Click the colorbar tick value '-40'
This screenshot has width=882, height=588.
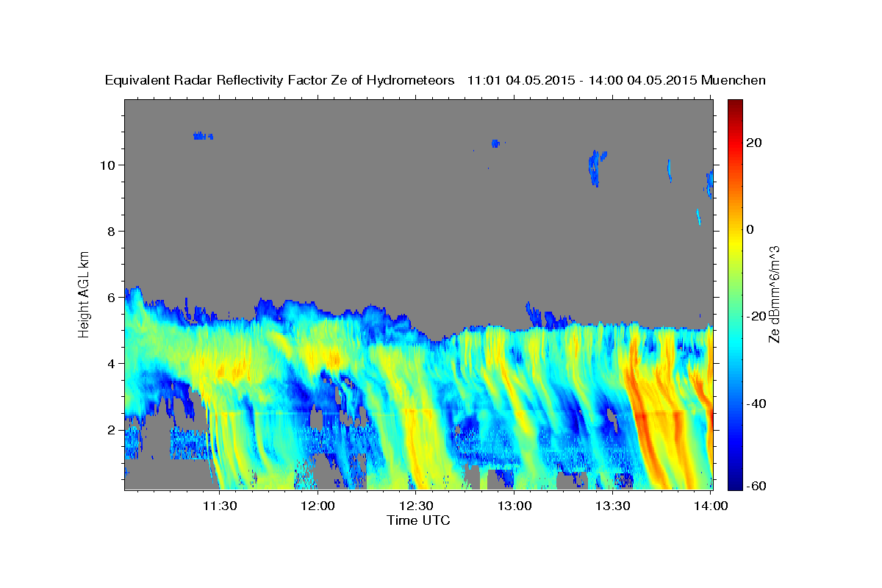(x=755, y=403)
